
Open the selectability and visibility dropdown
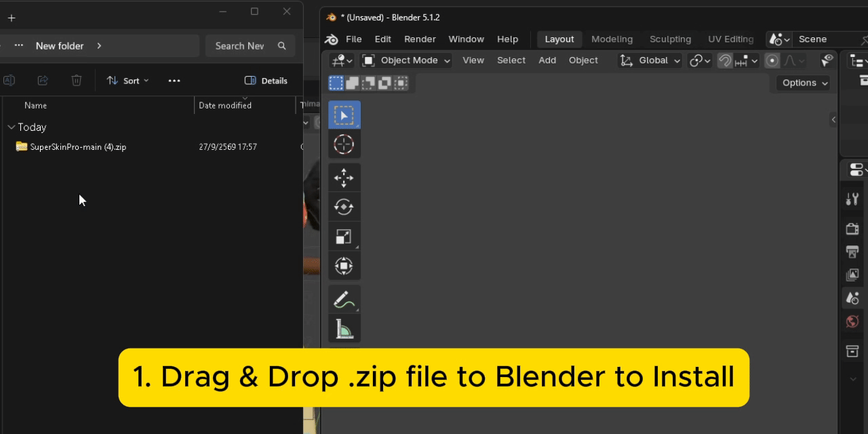827,60
